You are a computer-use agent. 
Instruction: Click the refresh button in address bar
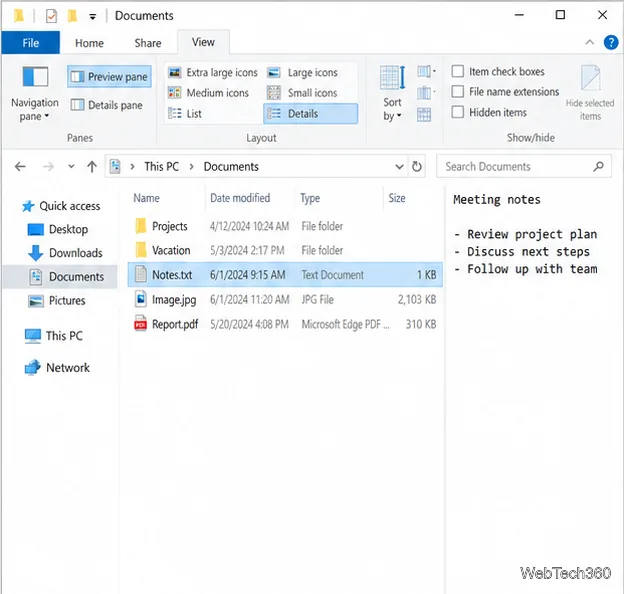pyautogui.click(x=417, y=166)
